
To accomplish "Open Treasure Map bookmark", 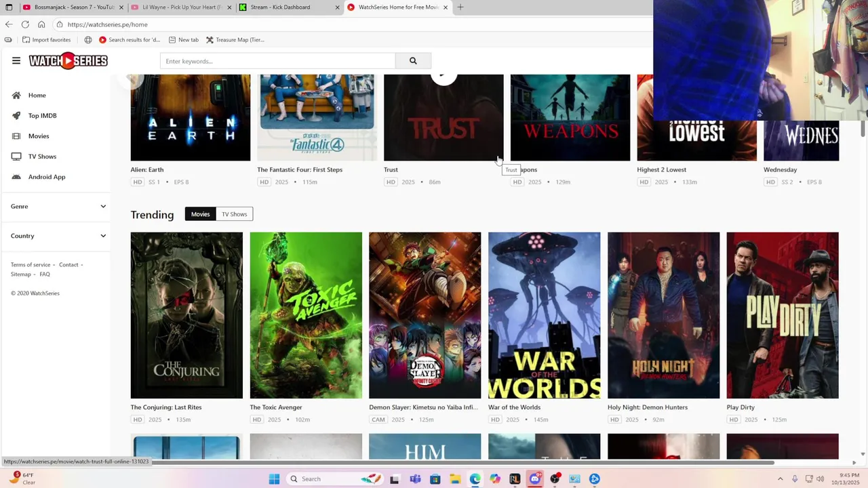I will pyautogui.click(x=235, y=40).
